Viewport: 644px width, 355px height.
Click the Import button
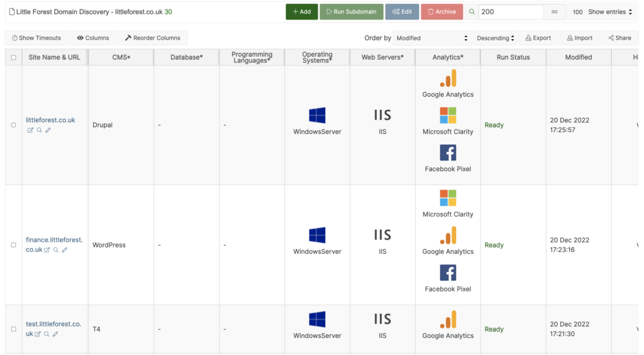[x=580, y=38]
